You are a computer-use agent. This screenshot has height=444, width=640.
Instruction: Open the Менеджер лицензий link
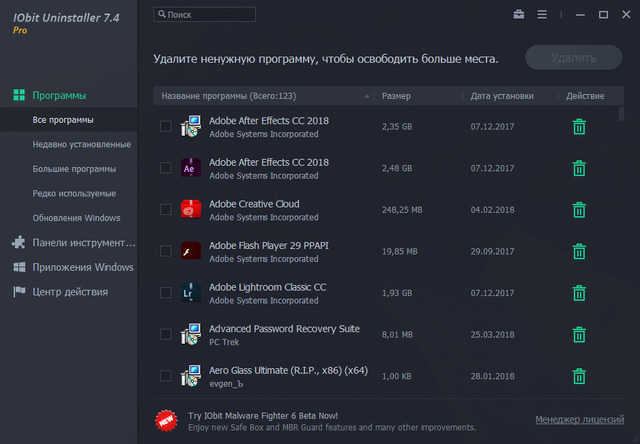point(578,420)
